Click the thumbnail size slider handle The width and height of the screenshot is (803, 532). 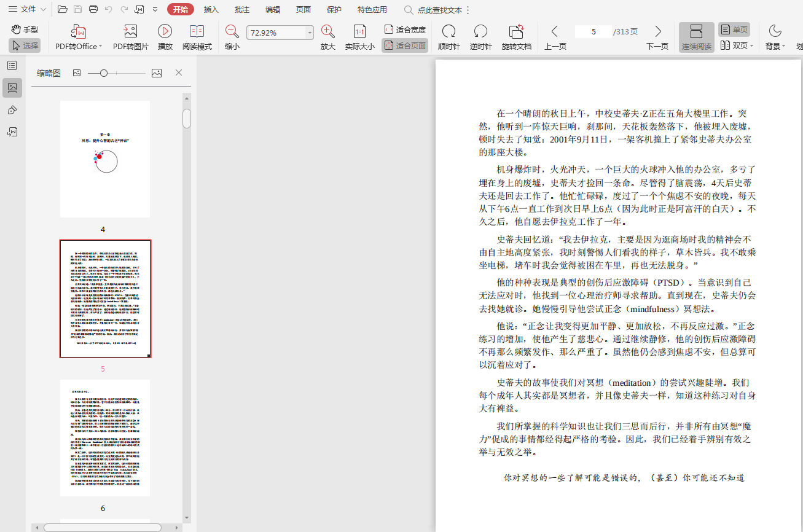point(104,73)
